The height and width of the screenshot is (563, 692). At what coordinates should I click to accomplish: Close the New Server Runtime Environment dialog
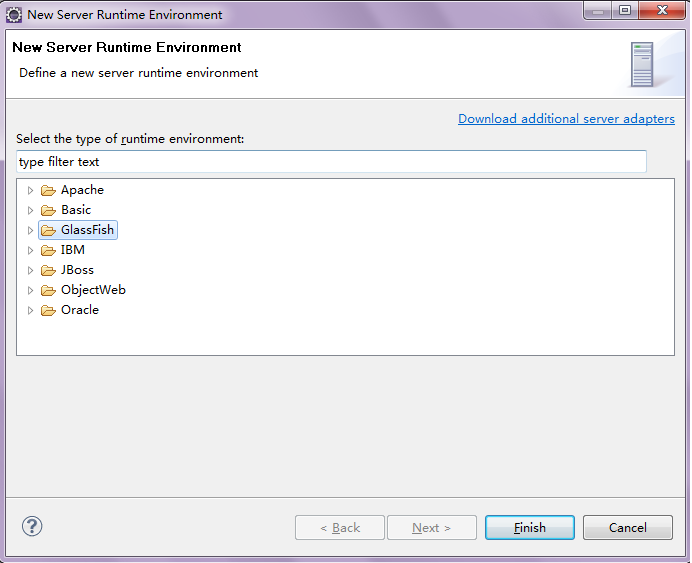coord(660,11)
